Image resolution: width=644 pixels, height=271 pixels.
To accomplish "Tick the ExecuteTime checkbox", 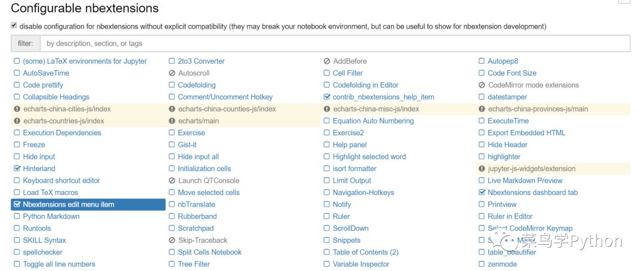I will [482, 121].
